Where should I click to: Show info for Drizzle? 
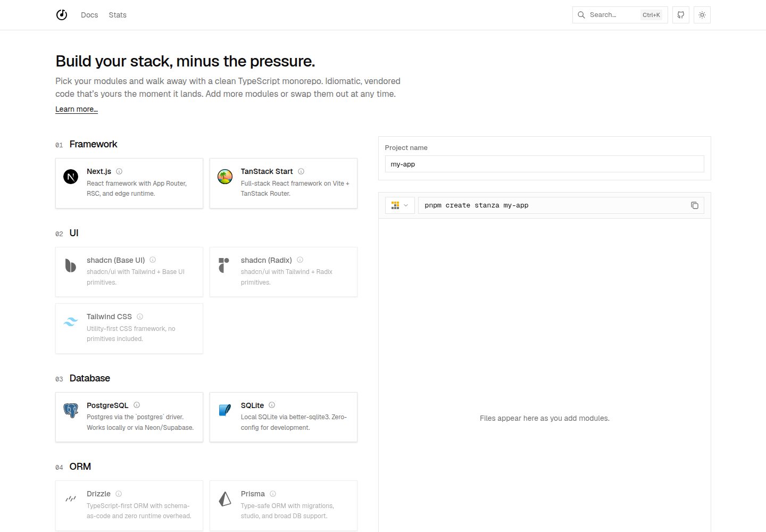pos(119,494)
